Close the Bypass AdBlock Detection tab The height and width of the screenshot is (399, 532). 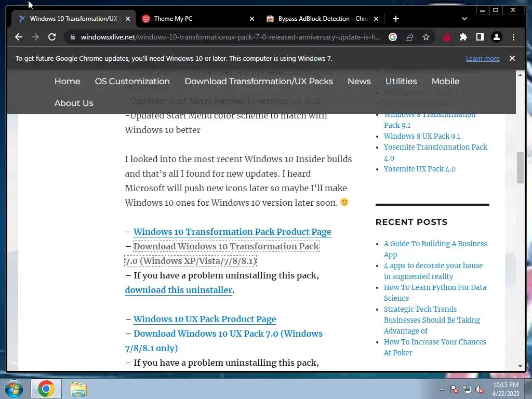pos(376,19)
